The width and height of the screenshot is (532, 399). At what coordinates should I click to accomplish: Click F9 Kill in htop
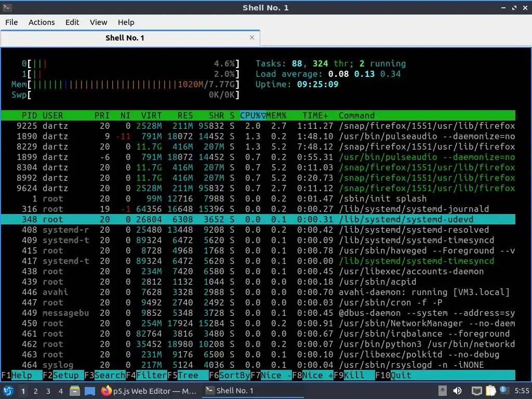pyautogui.click(x=354, y=375)
